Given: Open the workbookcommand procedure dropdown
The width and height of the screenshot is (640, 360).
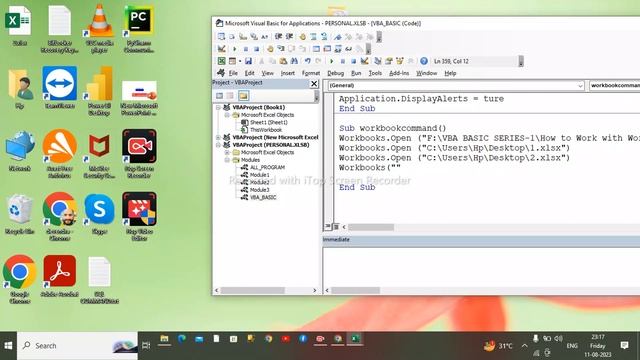Looking at the screenshot, I should [614, 85].
